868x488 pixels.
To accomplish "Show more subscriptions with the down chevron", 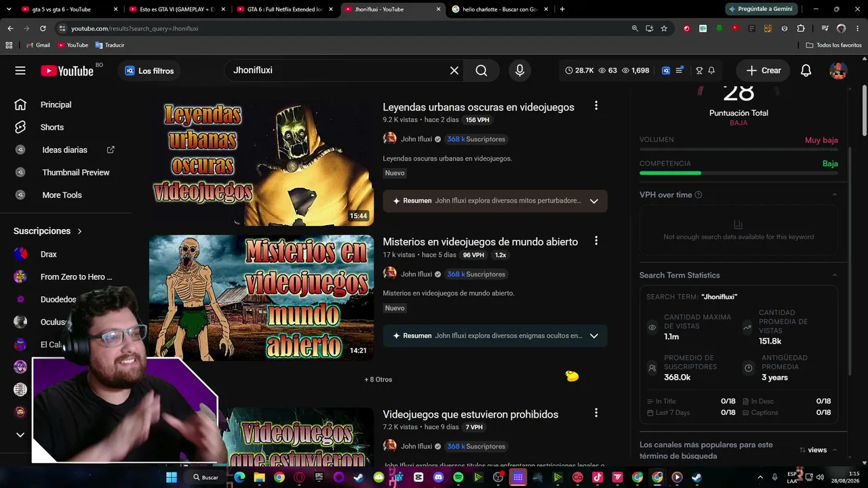I will (x=20, y=434).
